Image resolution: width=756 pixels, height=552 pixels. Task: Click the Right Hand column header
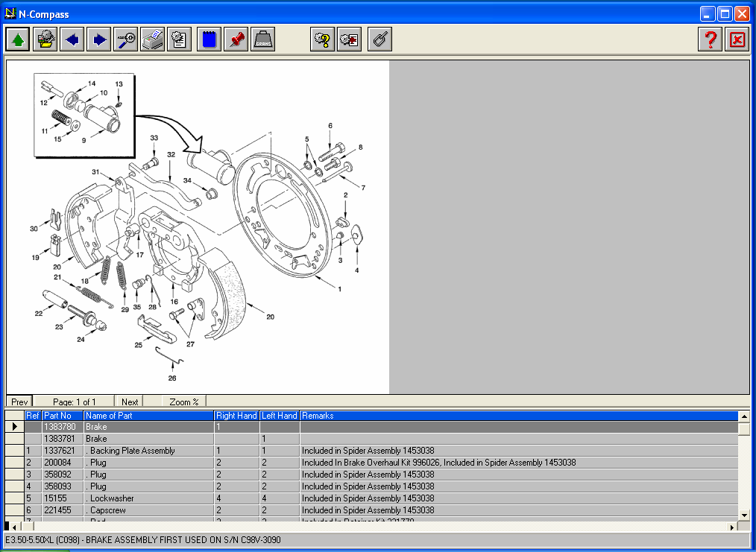(x=237, y=416)
